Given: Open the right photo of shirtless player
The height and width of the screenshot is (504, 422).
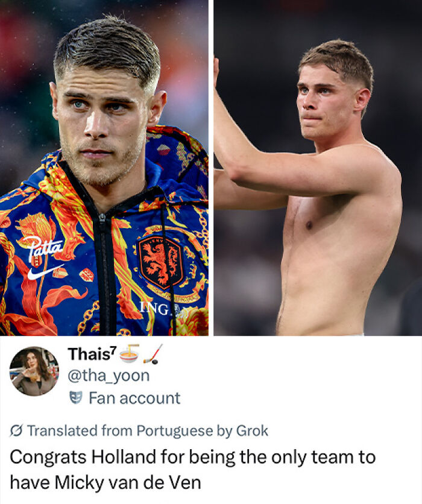Looking at the screenshot, I should [318, 168].
